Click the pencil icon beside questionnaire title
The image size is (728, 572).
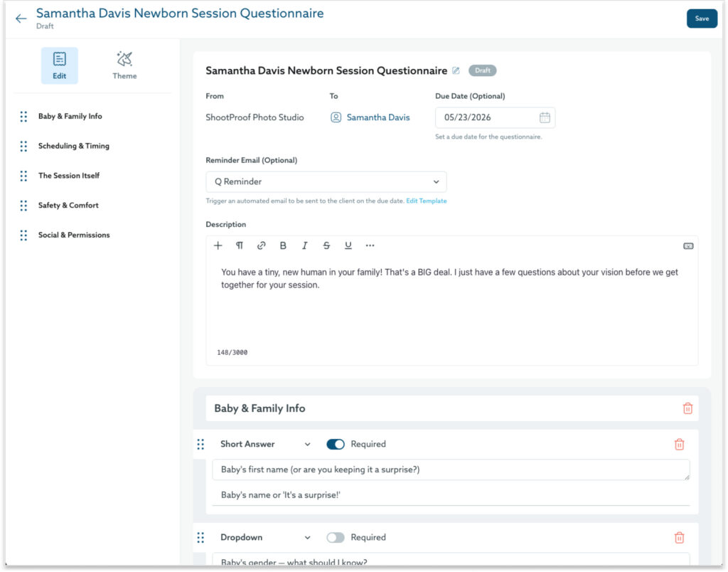(x=456, y=70)
